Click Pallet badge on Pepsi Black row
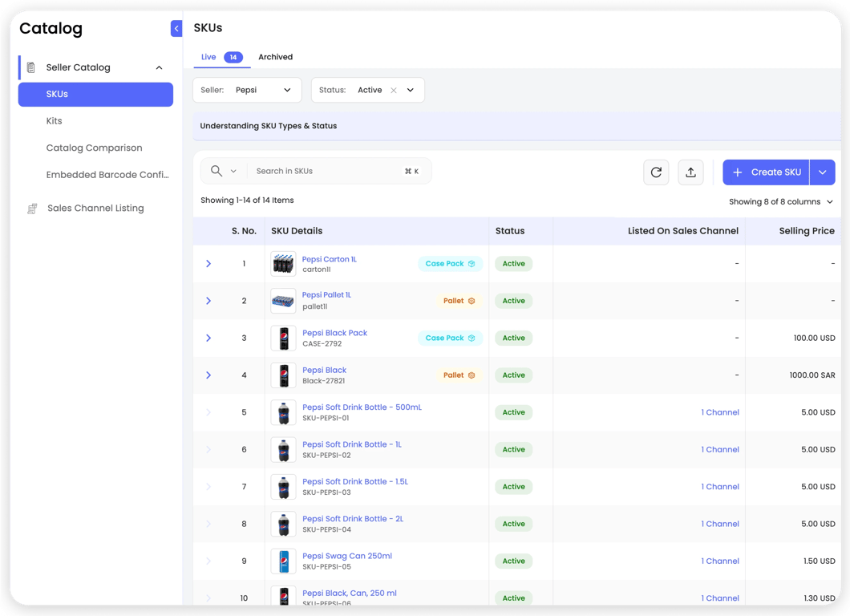 (459, 375)
